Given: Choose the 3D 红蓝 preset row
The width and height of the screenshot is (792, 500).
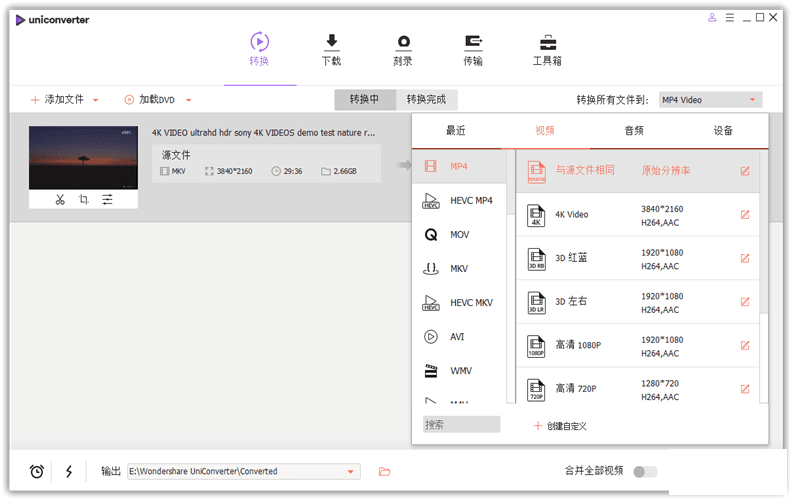Looking at the screenshot, I should coord(637,259).
